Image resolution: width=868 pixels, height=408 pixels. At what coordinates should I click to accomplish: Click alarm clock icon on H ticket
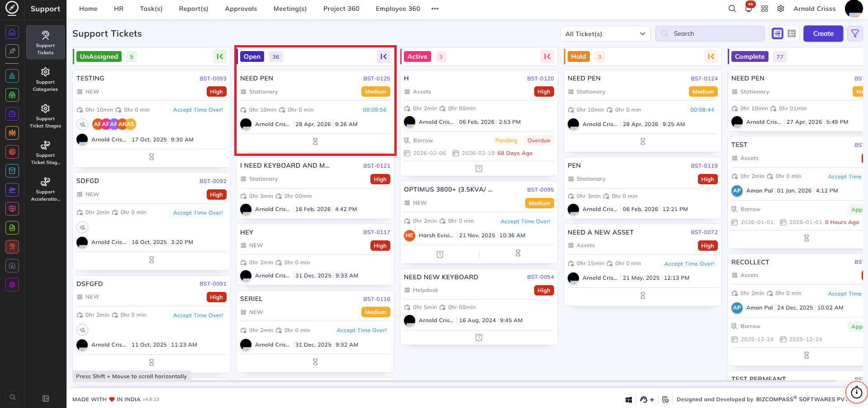(x=479, y=169)
